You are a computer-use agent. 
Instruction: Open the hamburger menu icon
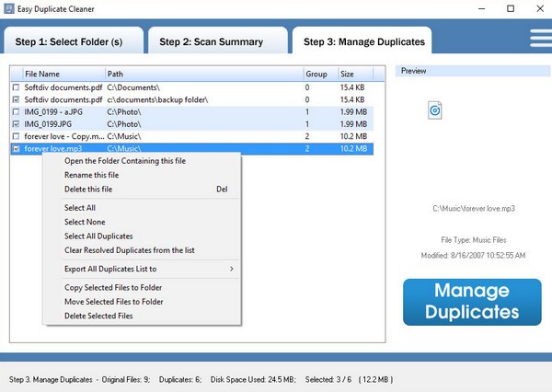click(x=542, y=38)
